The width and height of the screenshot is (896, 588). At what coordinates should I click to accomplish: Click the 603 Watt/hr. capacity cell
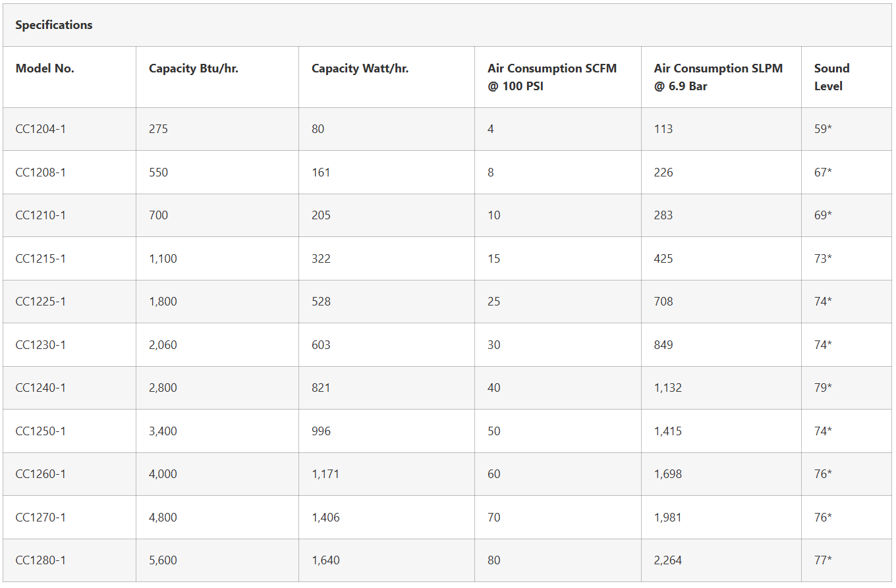tap(321, 345)
